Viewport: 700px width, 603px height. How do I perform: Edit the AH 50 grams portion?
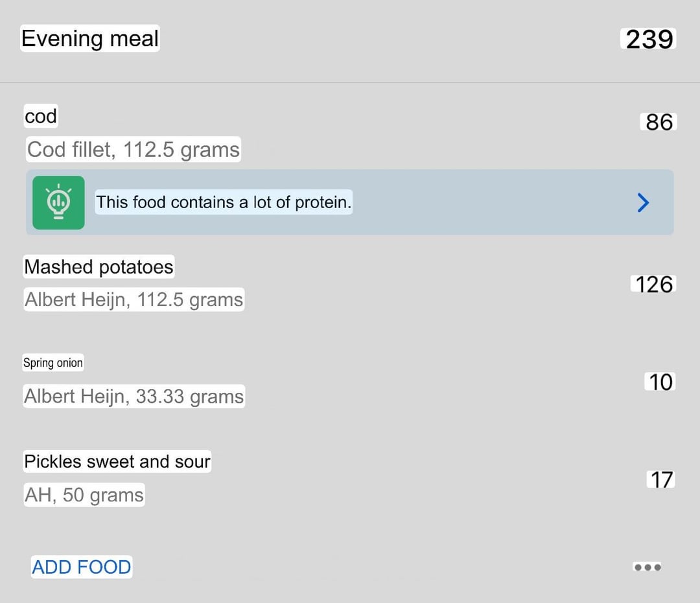click(84, 495)
